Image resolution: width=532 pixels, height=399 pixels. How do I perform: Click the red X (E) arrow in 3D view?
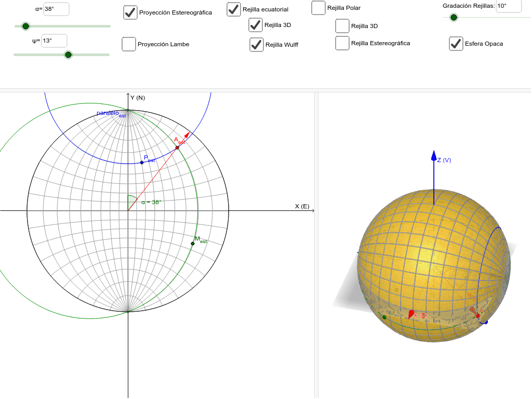tap(411, 314)
